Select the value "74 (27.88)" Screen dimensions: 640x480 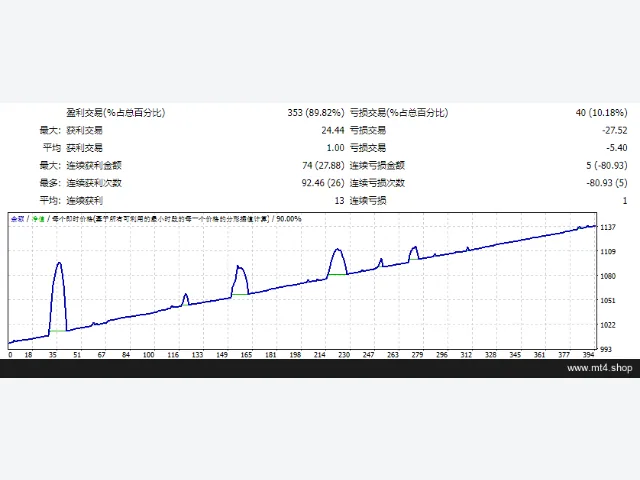(323, 165)
